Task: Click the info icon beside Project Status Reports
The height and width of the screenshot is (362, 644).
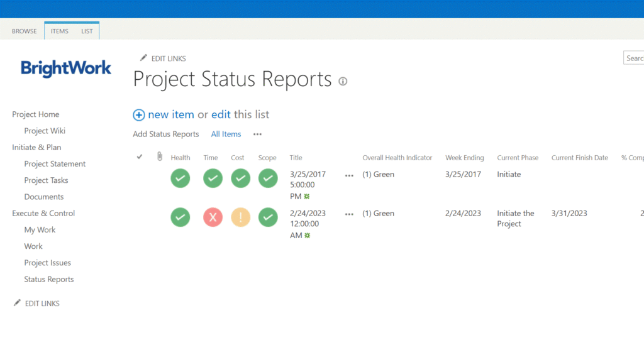Action: (343, 81)
